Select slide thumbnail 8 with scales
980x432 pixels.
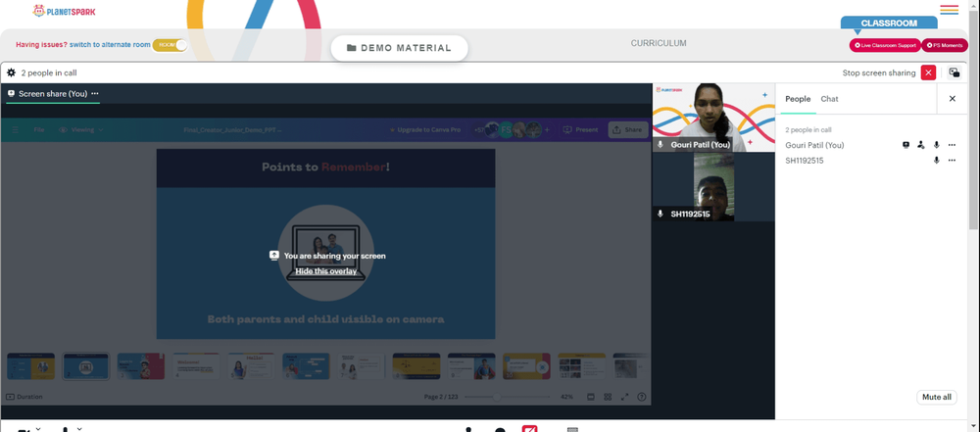(x=416, y=366)
